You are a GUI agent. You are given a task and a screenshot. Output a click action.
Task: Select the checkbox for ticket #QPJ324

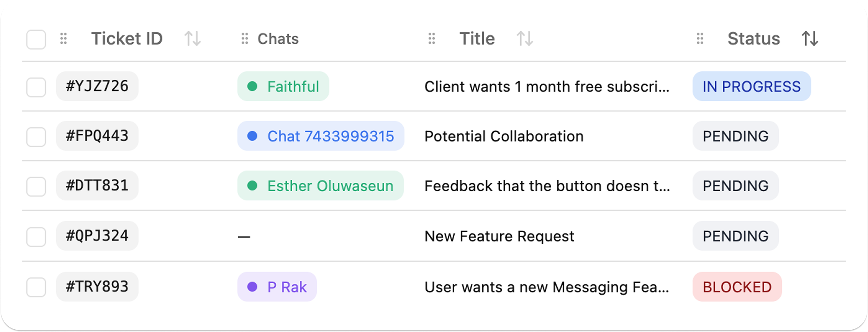[x=36, y=237]
